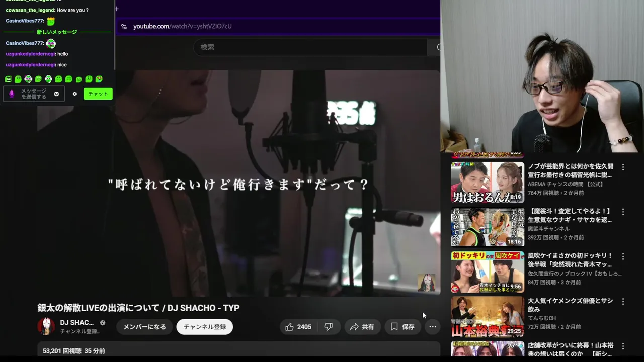Click the メンバーになる join button
Image resolution: width=644 pixels, height=362 pixels.
(x=144, y=327)
